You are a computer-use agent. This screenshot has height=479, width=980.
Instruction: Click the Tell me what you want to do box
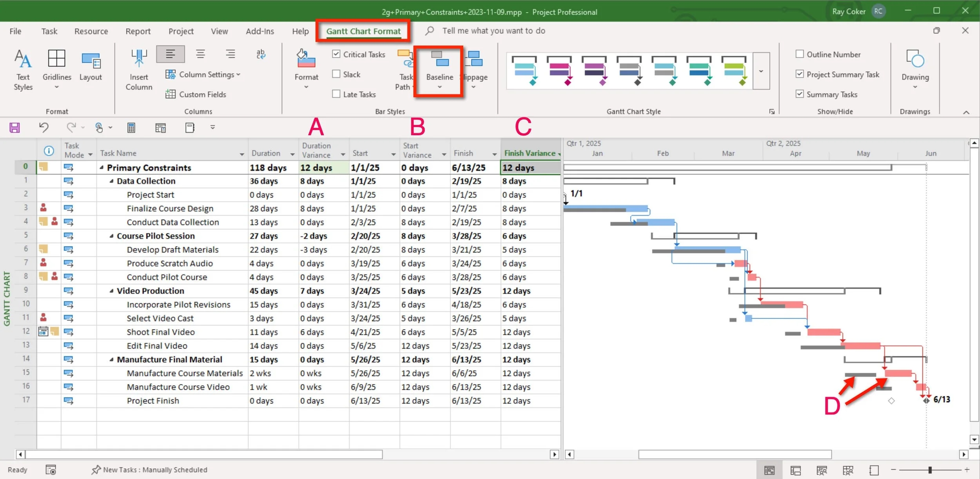[x=493, y=31]
